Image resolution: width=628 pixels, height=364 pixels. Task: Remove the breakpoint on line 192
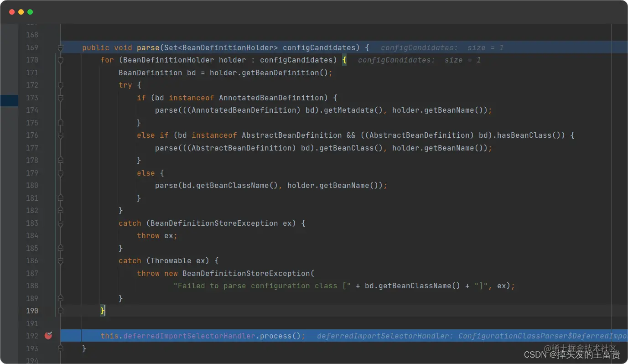point(48,336)
